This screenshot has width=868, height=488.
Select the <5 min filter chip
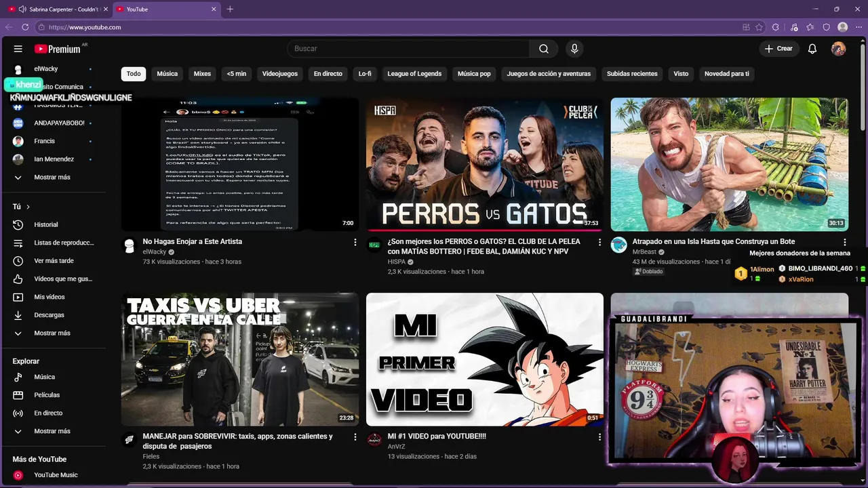tap(237, 74)
